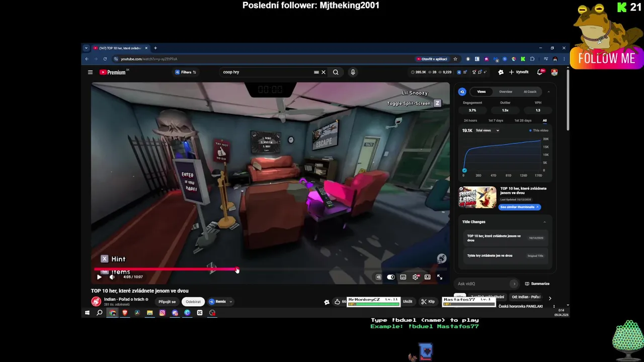Viewport: 644px width, 362px height.
Task: Select the '1st 28 days' range
Action: 523,121
